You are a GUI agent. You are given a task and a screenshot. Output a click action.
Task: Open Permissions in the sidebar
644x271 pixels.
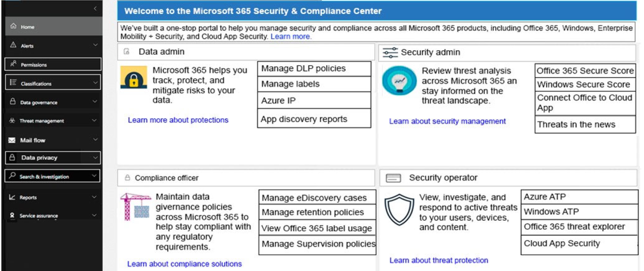pyautogui.click(x=53, y=64)
